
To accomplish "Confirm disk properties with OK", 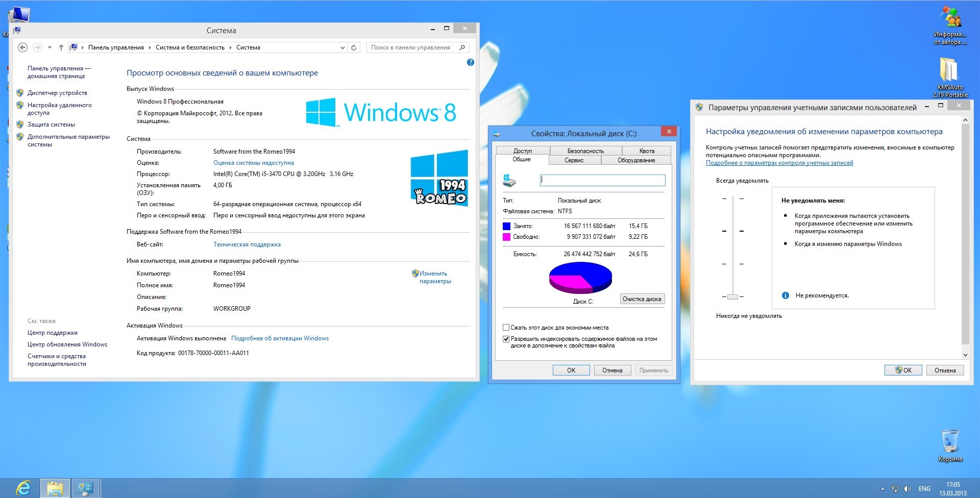I will click(x=571, y=370).
